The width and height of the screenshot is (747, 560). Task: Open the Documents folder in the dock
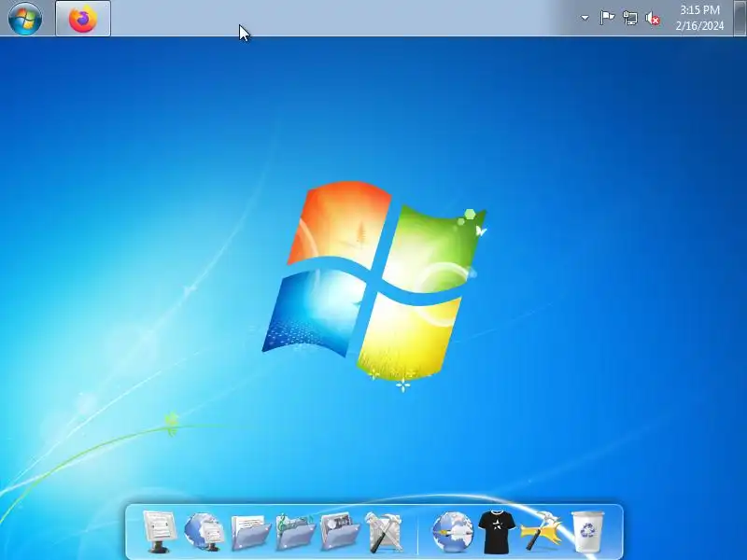(250, 531)
